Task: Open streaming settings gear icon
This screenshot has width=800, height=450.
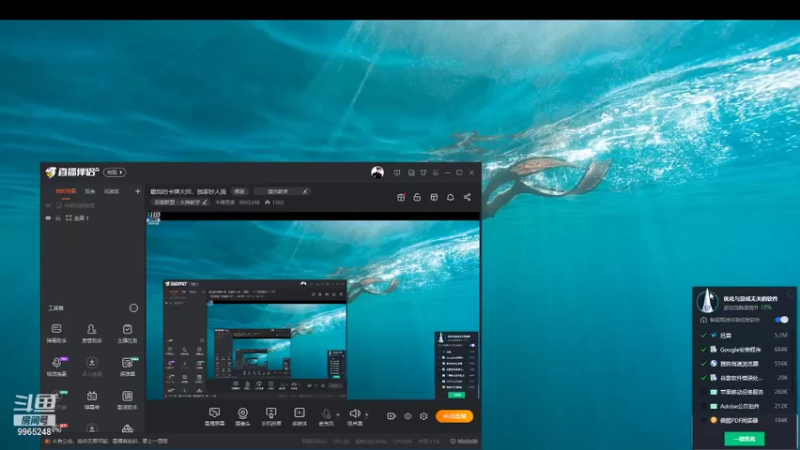Action: 423,416
